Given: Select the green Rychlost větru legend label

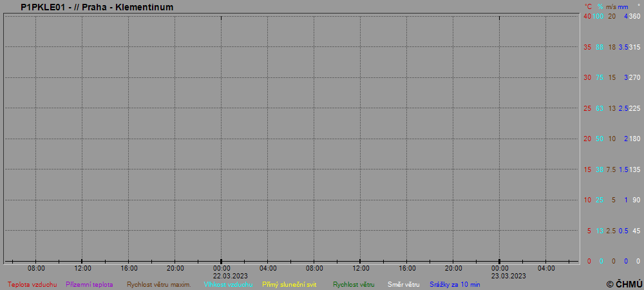Looking at the screenshot, I should click(354, 284).
